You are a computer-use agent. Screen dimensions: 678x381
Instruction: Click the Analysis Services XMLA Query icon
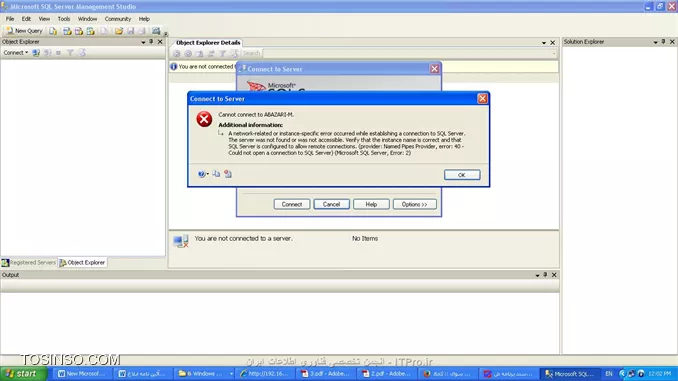pos(90,31)
